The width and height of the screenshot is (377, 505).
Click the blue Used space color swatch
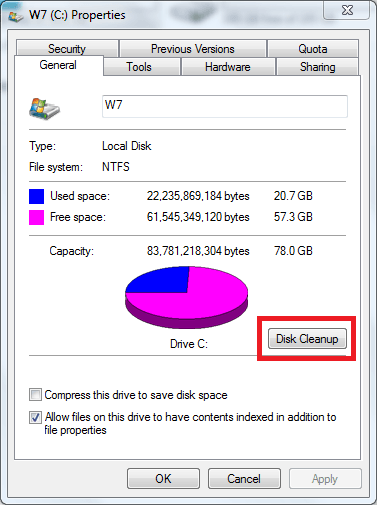click(36, 196)
